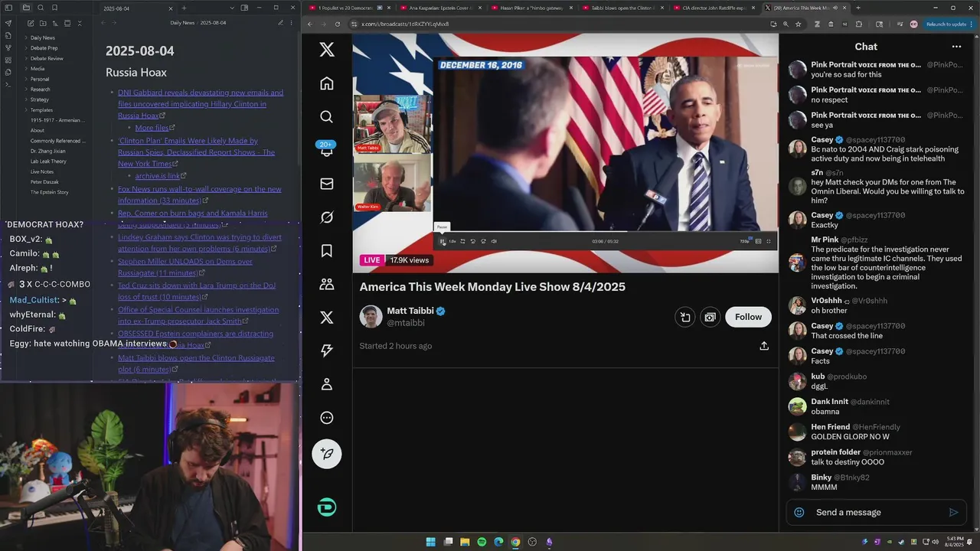Open X Bookmarks icon

coord(327,250)
